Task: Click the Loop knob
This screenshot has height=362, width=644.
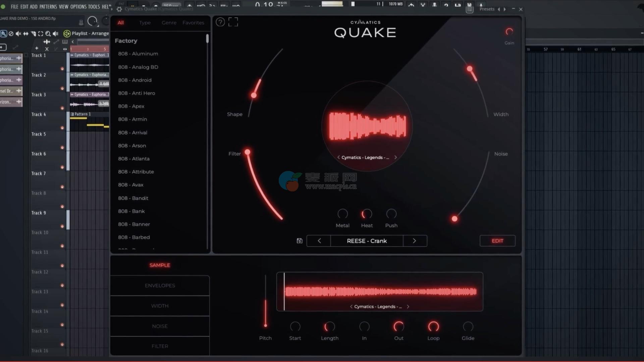Action: tap(433, 326)
